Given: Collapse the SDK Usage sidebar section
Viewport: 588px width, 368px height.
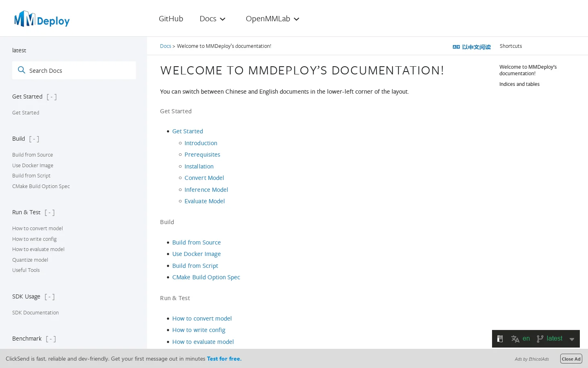Looking at the screenshot, I should 49,297.
